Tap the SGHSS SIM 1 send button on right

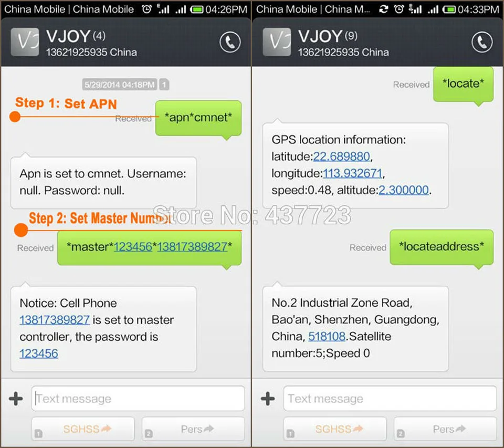pyautogui.click(x=335, y=429)
